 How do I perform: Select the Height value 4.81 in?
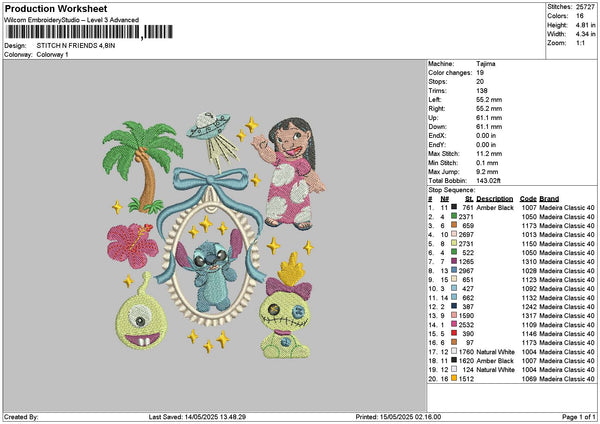[585, 25]
